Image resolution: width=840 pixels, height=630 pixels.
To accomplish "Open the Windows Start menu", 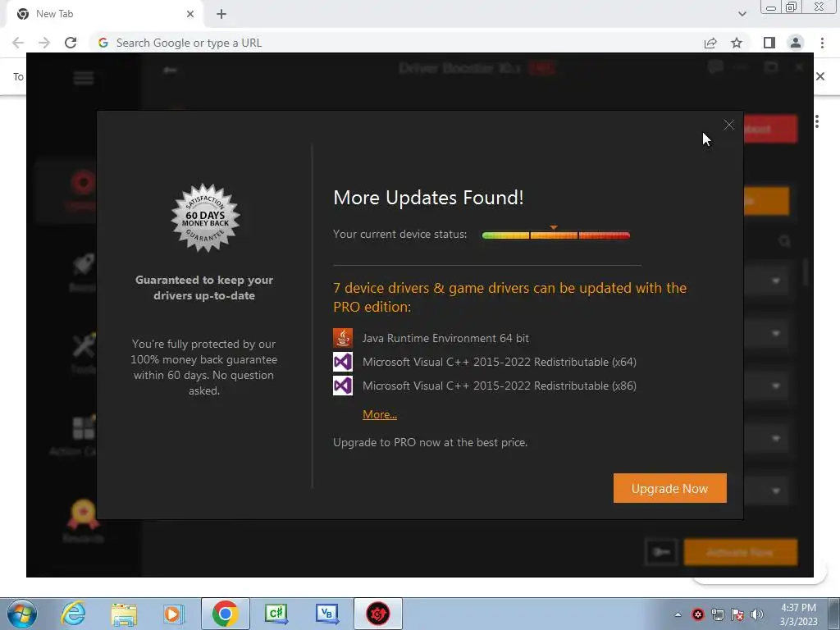I will point(22,614).
